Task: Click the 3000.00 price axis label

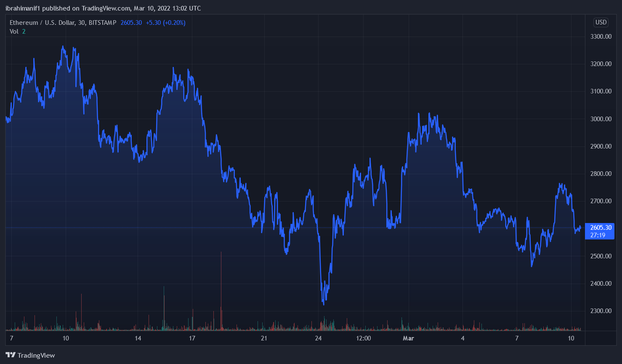Action: pos(601,119)
